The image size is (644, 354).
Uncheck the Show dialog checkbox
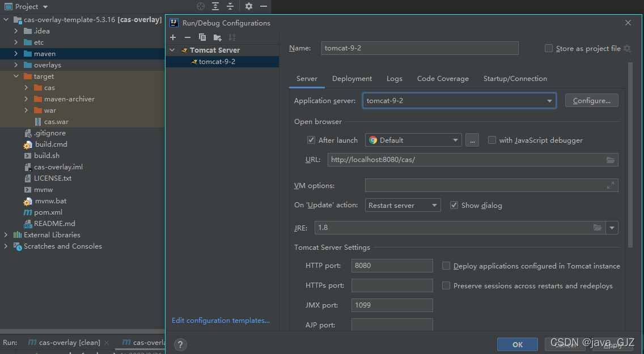pos(454,205)
